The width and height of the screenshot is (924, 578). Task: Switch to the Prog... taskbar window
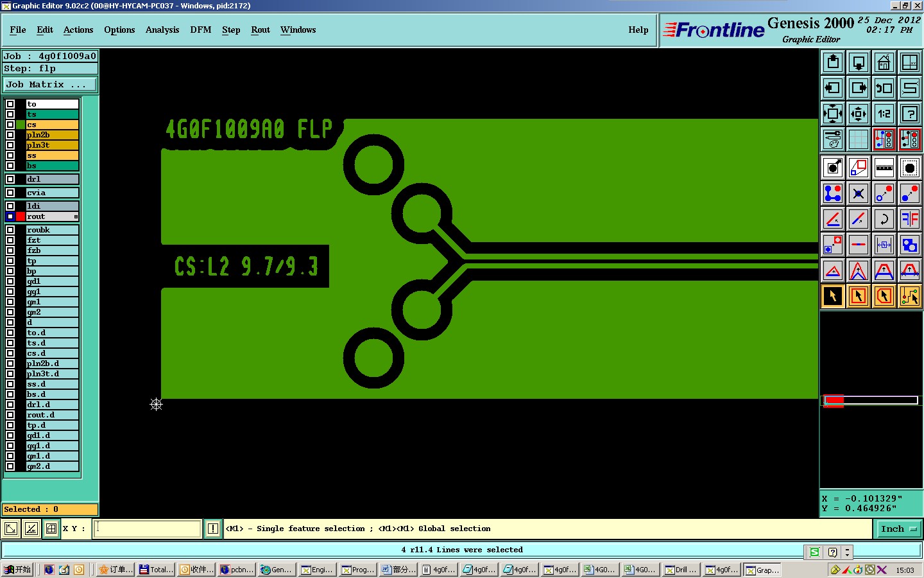pos(358,570)
